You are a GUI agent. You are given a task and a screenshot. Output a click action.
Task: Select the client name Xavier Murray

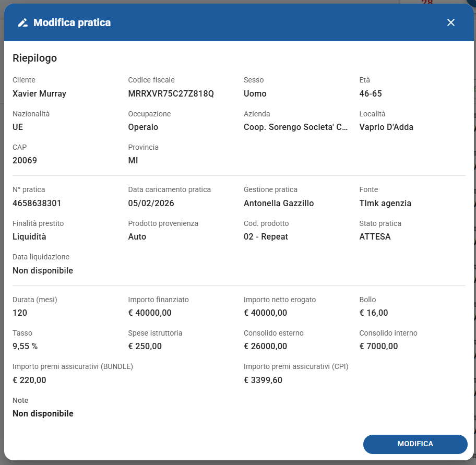[x=39, y=94]
